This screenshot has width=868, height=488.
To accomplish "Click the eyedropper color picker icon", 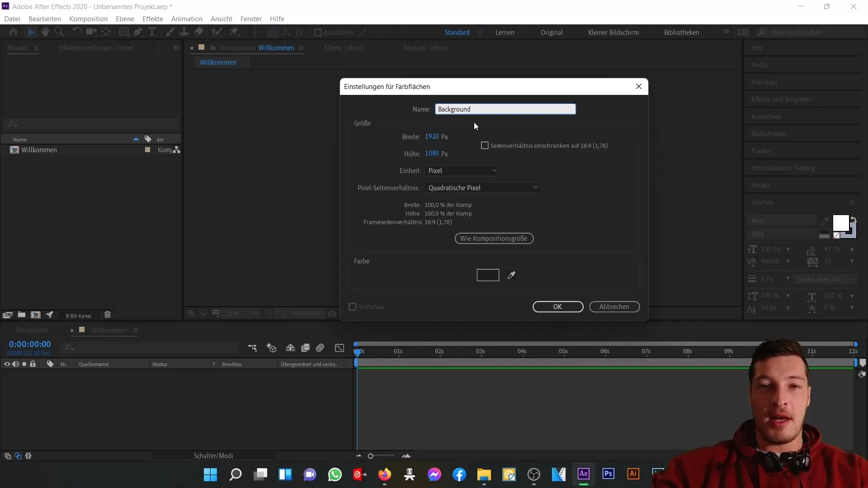I will [511, 275].
